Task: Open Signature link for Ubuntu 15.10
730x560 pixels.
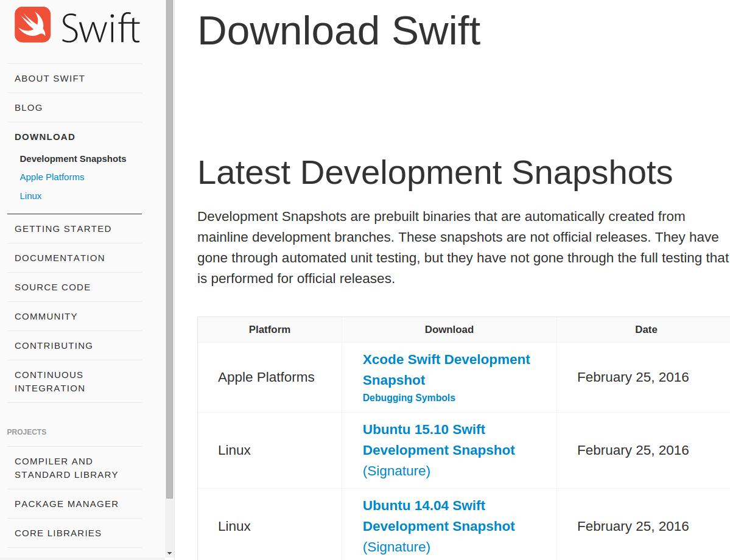Action: point(396,471)
